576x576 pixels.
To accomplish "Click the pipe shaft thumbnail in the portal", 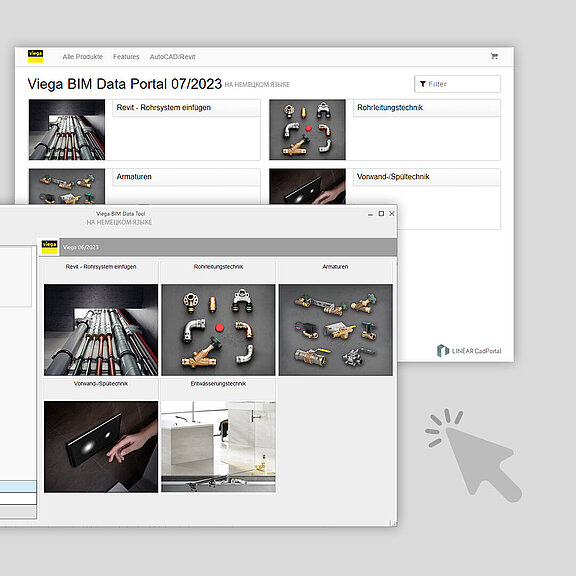I will pyautogui.click(x=67, y=130).
